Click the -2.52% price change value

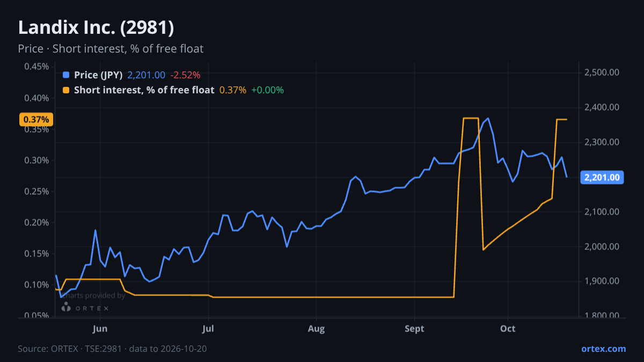click(185, 75)
